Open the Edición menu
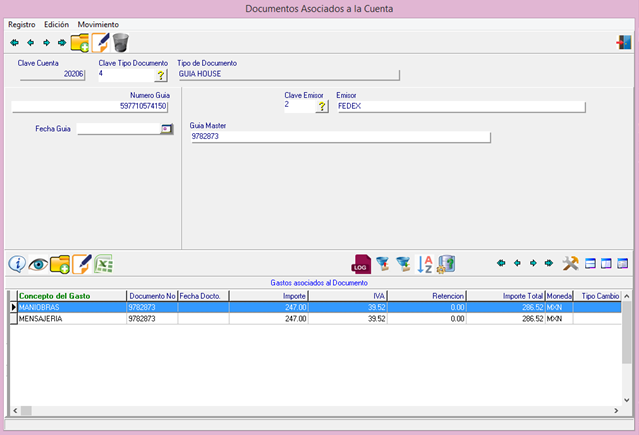The height and width of the screenshot is (435, 639). (56, 24)
